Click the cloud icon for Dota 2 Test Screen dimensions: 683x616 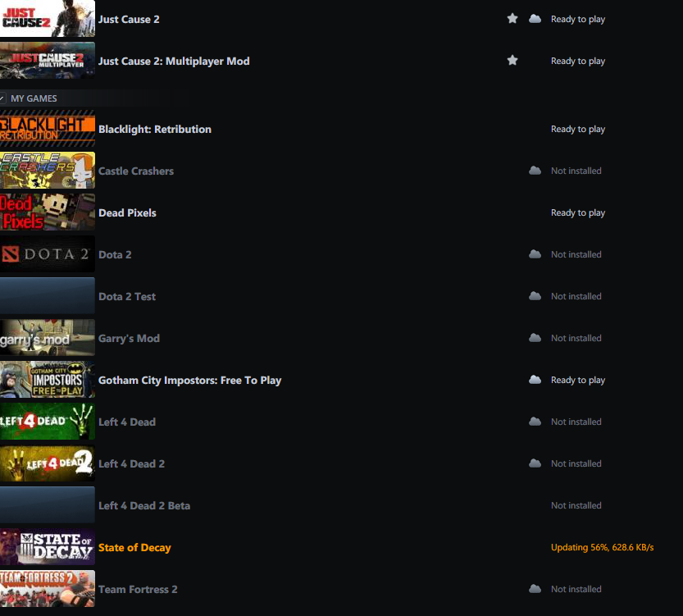535,296
